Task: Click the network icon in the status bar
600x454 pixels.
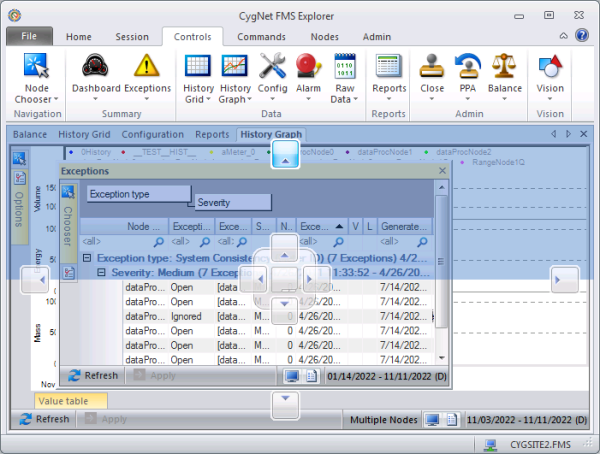Action: click(x=490, y=445)
